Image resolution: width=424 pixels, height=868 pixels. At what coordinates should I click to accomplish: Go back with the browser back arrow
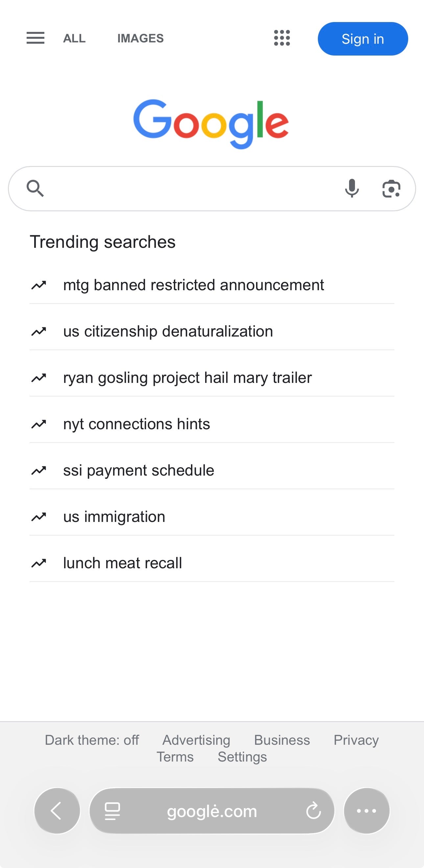pyautogui.click(x=57, y=811)
